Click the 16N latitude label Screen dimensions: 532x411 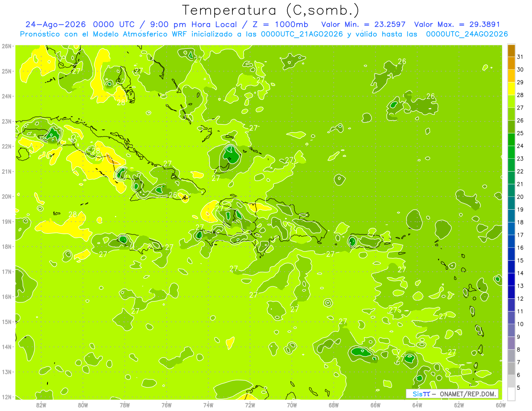tap(7, 297)
